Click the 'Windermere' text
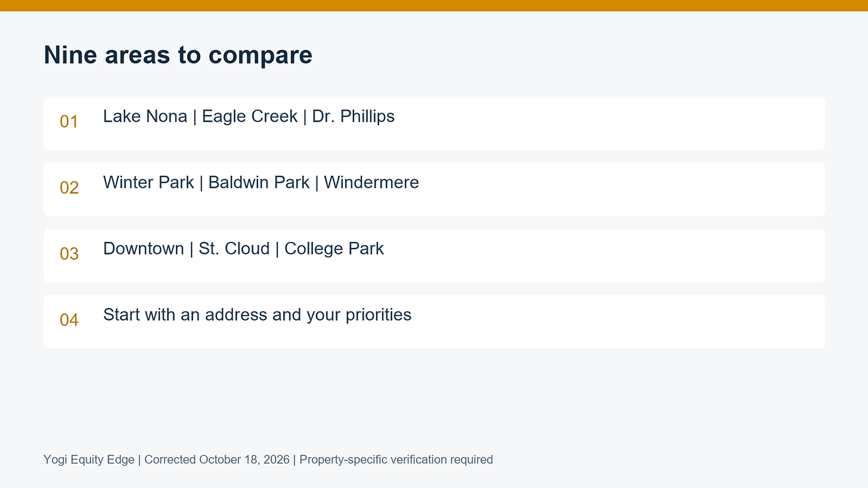Viewport: 868px width, 488px height. pos(371,182)
